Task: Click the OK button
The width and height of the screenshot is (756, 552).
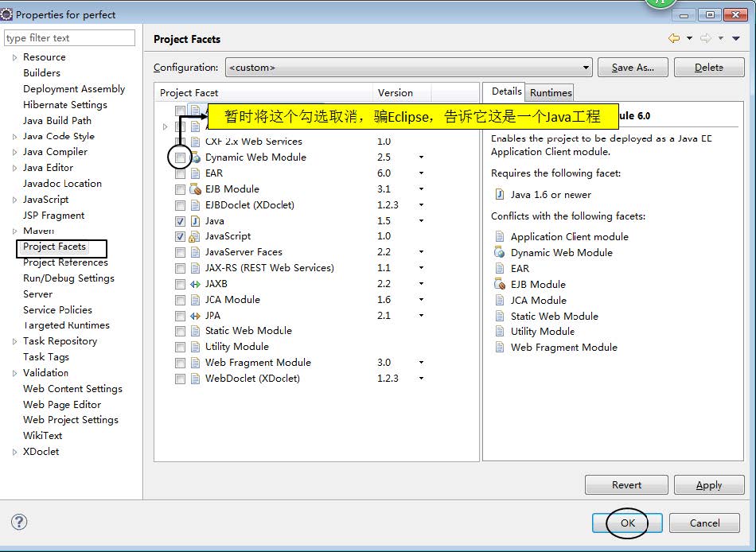Action: point(627,523)
